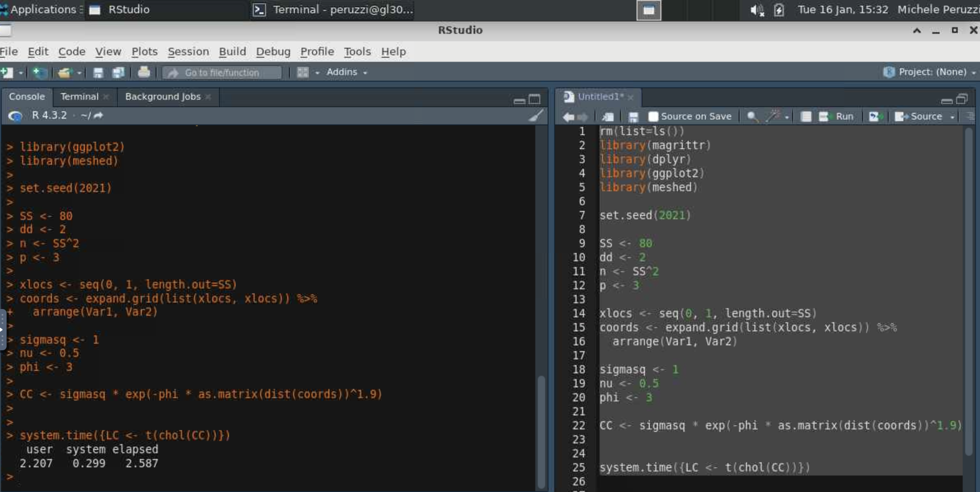Clear the console with the broom icon

536,116
